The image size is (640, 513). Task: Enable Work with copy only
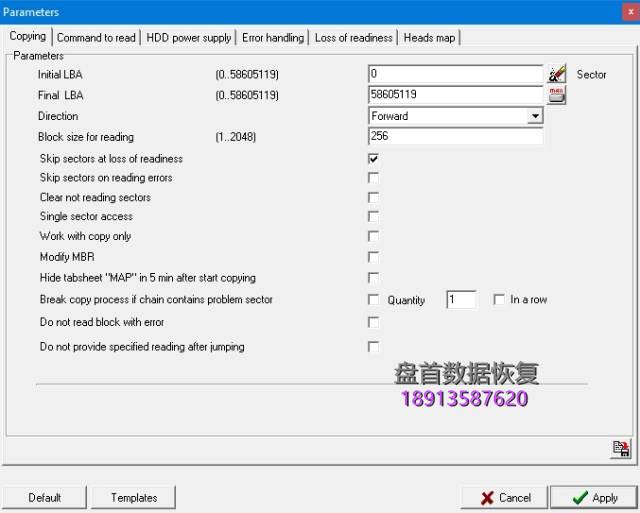pos(373,236)
